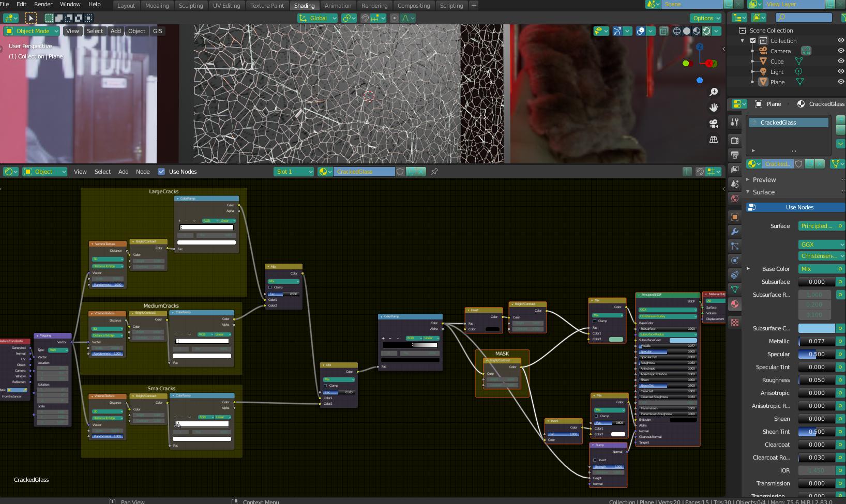This screenshot has width=846, height=504.
Task: Hide the Cube using its eye toggle
Action: pyautogui.click(x=840, y=61)
